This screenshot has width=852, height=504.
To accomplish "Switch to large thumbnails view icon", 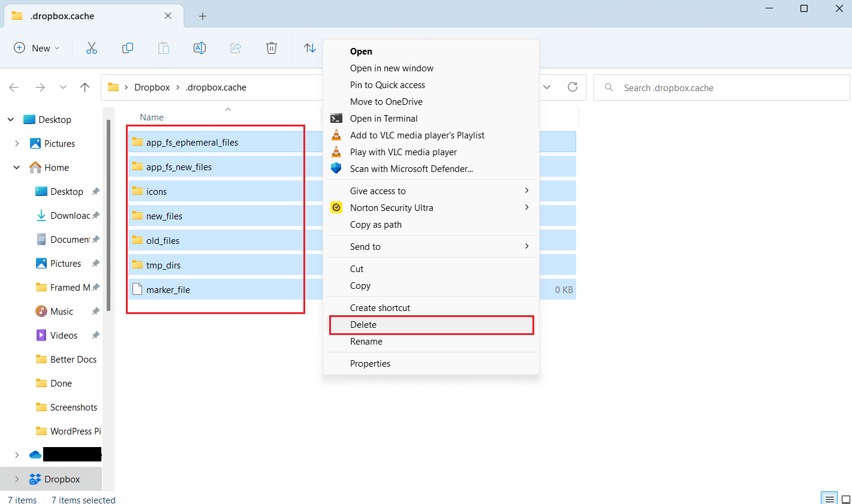I will click(845, 499).
